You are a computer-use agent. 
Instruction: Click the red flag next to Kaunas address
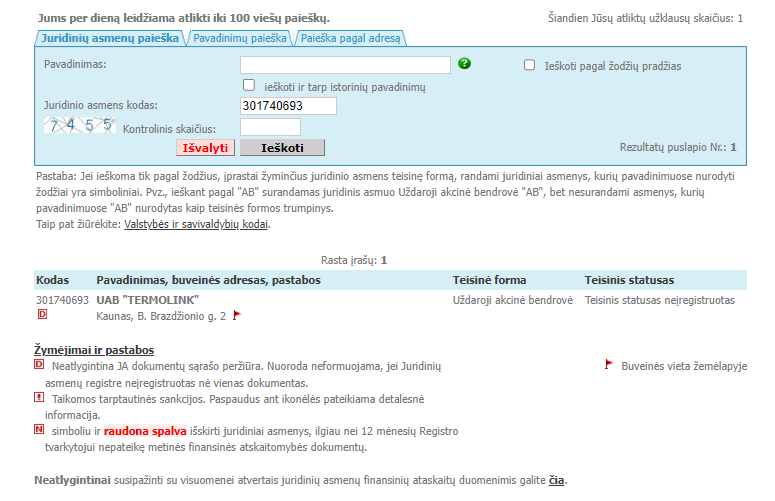pyautogui.click(x=237, y=316)
